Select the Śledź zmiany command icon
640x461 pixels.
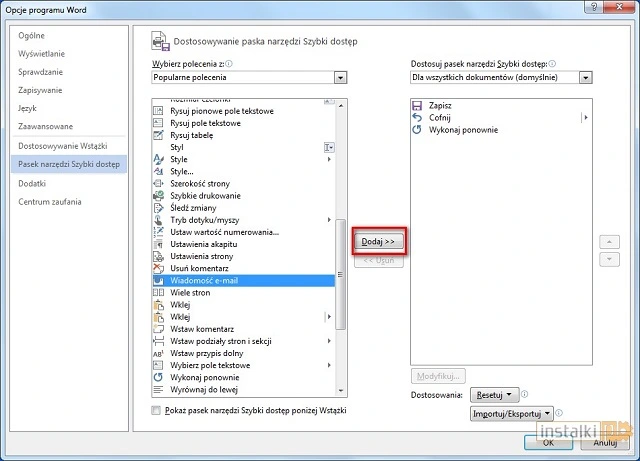pyautogui.click(x=158, y=207)
